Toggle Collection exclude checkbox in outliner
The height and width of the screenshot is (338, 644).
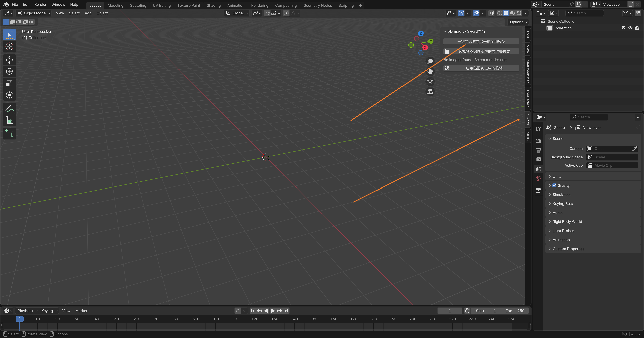click(x=624, y=28)
